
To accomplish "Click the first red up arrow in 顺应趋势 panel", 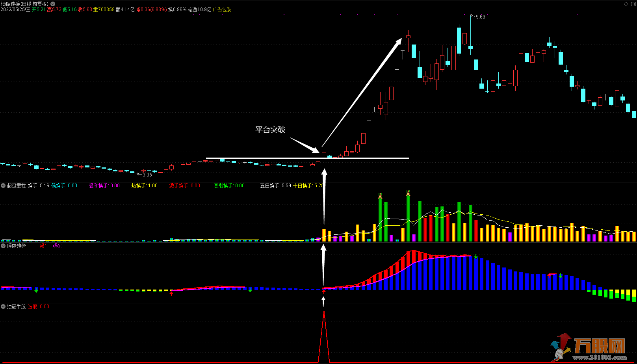I will 171,293.
